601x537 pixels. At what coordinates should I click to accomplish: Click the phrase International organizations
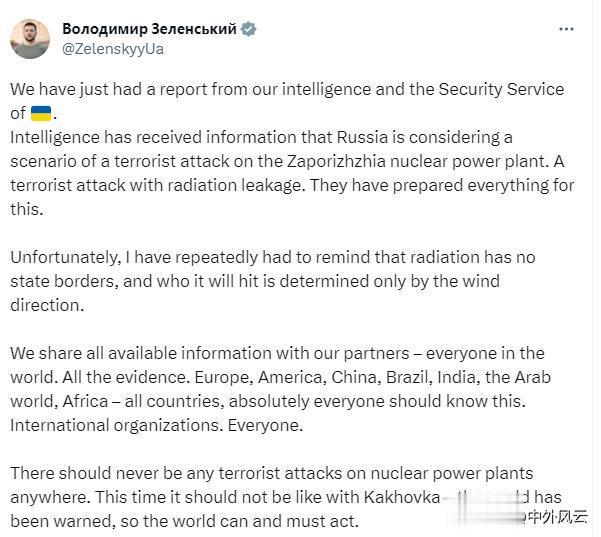(x=117, y=425)
